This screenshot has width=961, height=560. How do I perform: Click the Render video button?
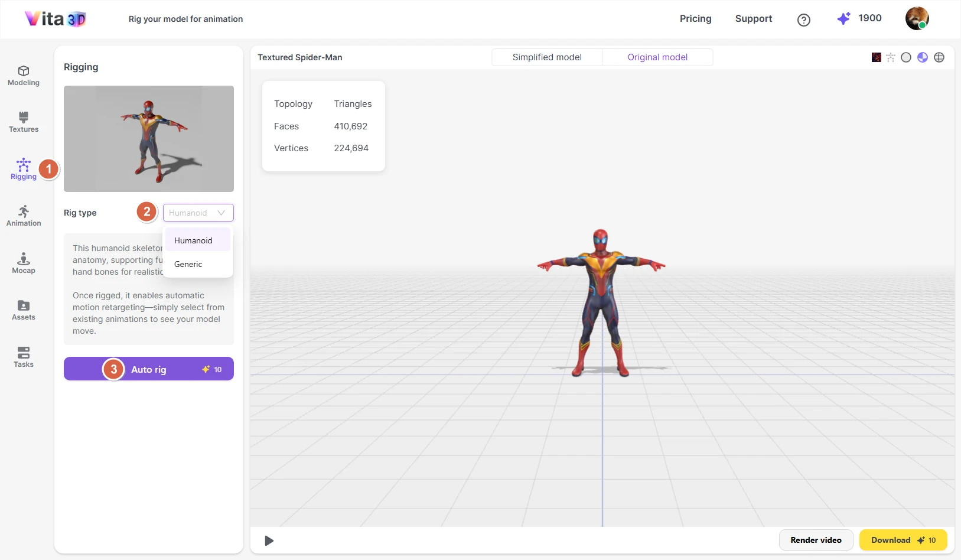coord(816,540)
